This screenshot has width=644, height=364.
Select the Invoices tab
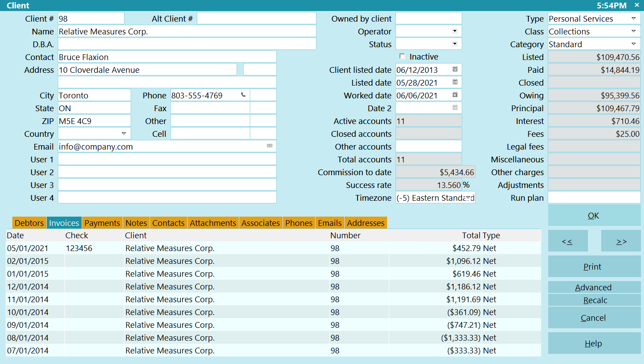(x=64, y=223)
